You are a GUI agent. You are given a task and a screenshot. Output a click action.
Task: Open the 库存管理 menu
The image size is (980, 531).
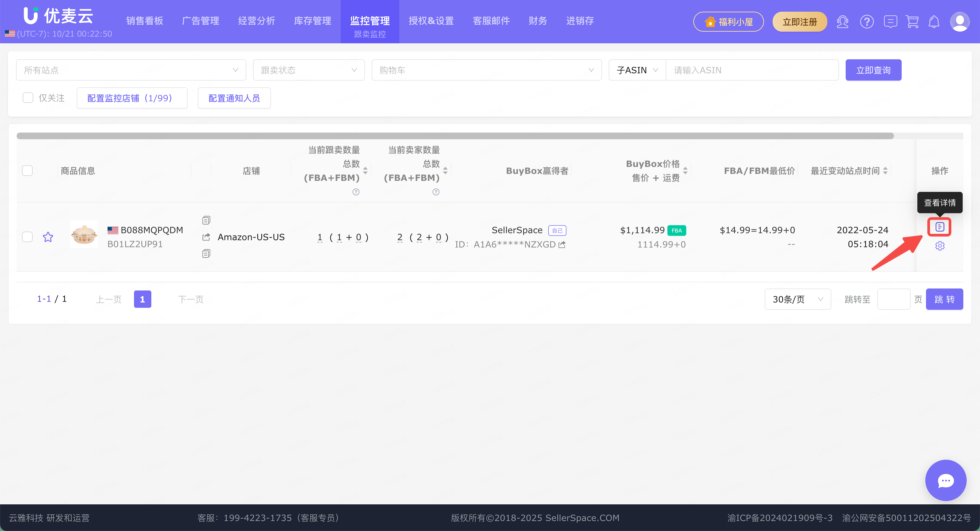[312, 21]
